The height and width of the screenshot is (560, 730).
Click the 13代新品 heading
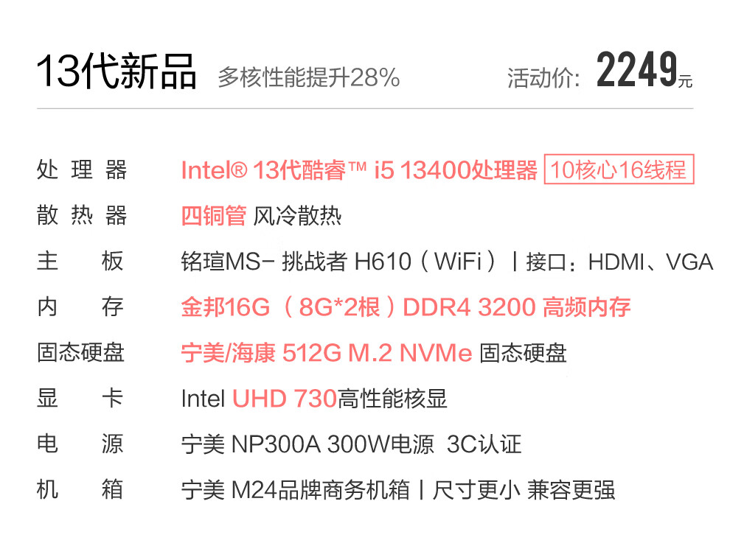coord(117,71)
